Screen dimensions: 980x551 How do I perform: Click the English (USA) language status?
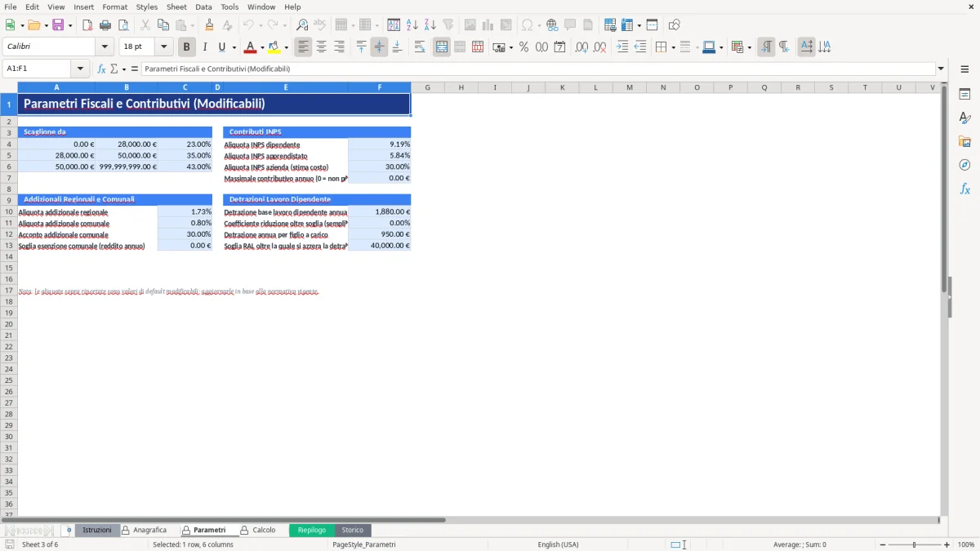coord(558,544)
